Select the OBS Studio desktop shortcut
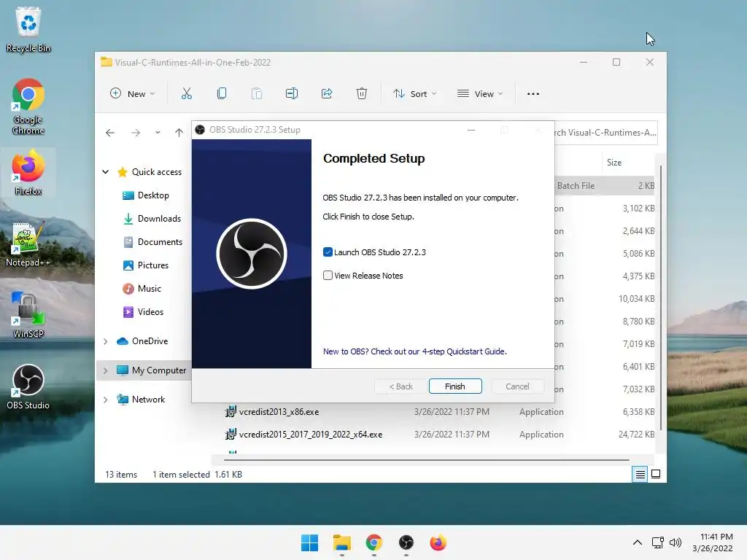 (28, 386)
